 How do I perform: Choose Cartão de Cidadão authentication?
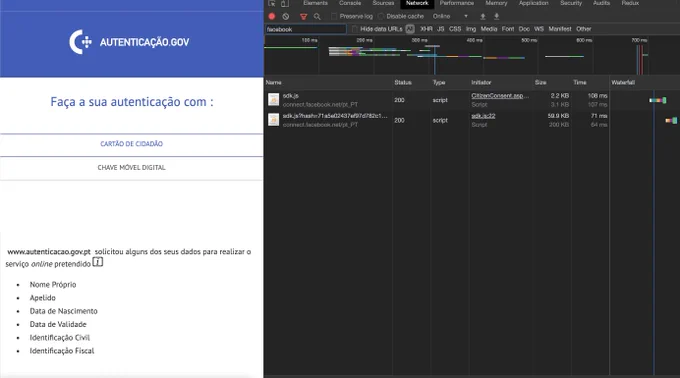(x=131, y=144)
